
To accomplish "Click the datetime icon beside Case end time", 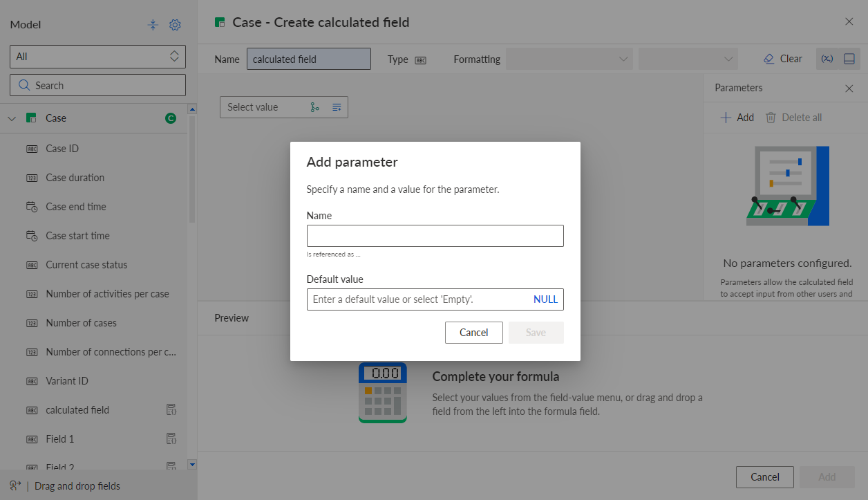I will coord(32,207).
